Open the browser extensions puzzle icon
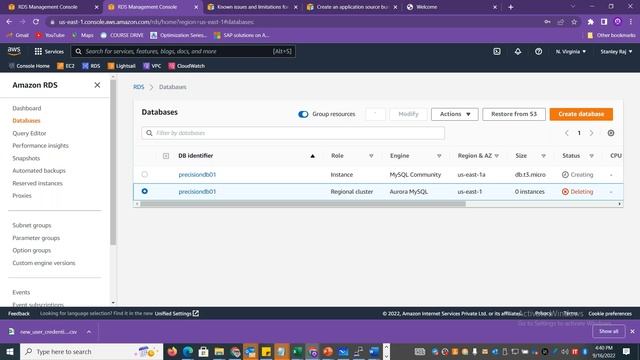This screenshot has width=640, height=360. pos(590,22)
